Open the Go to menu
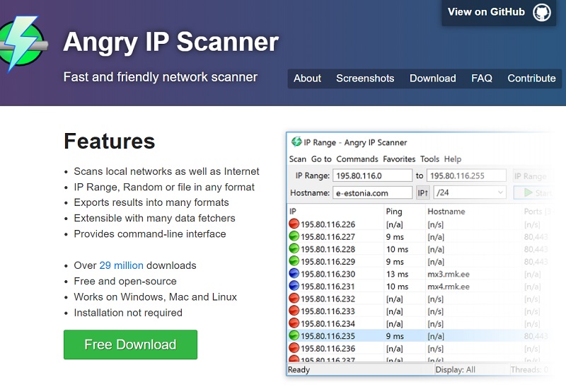The height and width of the screenshot is (392, 566). click(x=321, y=159)
